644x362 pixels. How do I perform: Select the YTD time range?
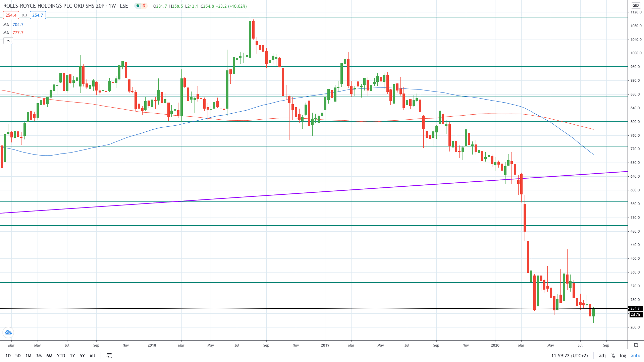61,356
